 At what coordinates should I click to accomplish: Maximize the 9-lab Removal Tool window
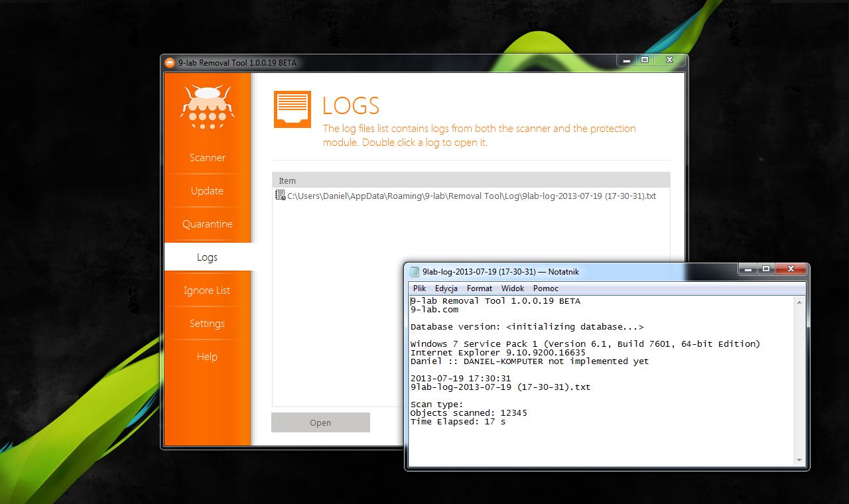click(644, 60)
